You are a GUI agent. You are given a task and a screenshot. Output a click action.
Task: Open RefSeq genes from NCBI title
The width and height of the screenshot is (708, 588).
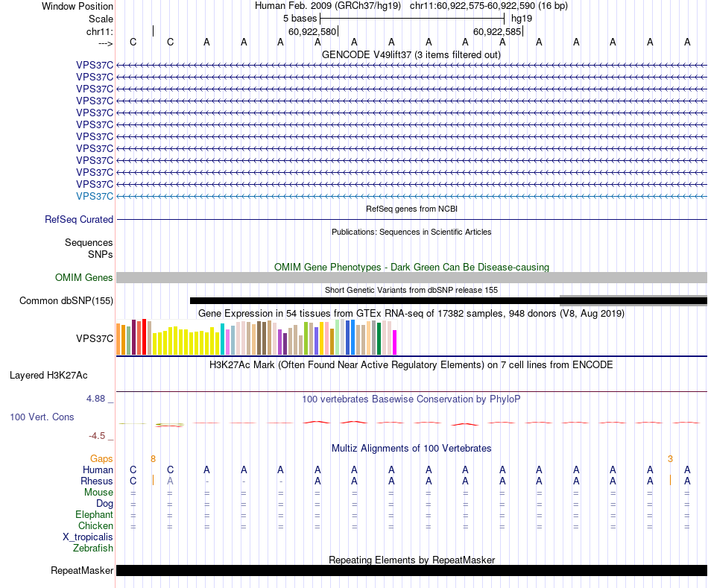pyautogui.click(x=411, y=209)
